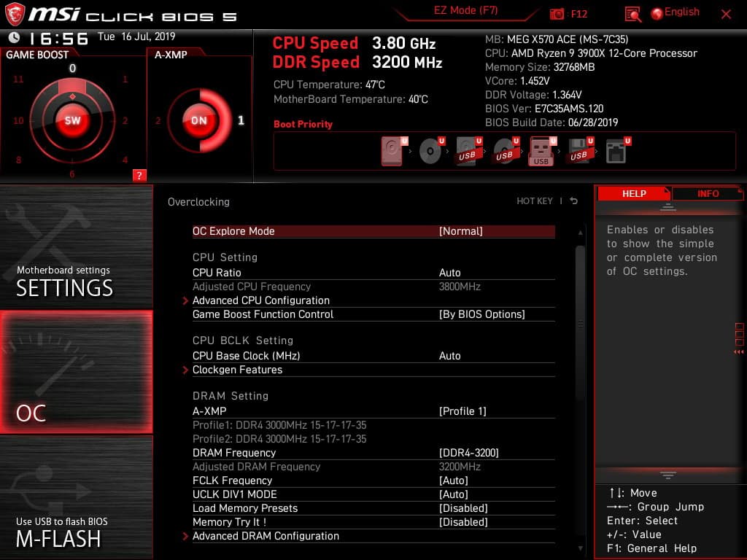The height and width of the screenshot is (560, 747).
Task: Click Profile1: DDR4 3000MHz 15-17-17-35 row
Action: (x=279, y=425)
